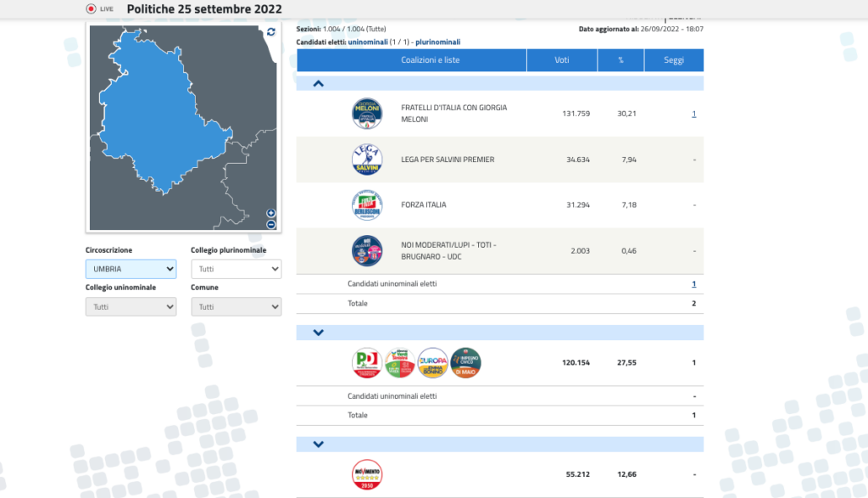Open the Circoscrizione dropdown showing UMBRIA
Screen dimensions: 868x498
[x=131, y=269]
